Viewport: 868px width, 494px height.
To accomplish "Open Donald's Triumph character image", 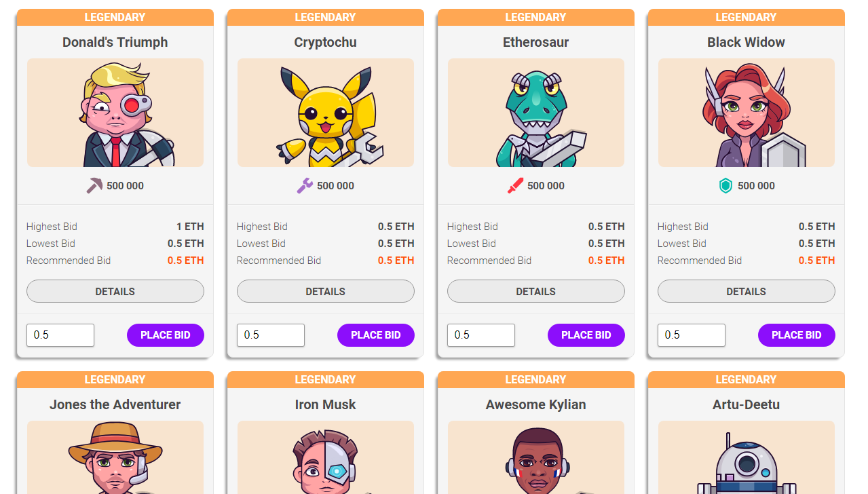I will pos(115,113).
